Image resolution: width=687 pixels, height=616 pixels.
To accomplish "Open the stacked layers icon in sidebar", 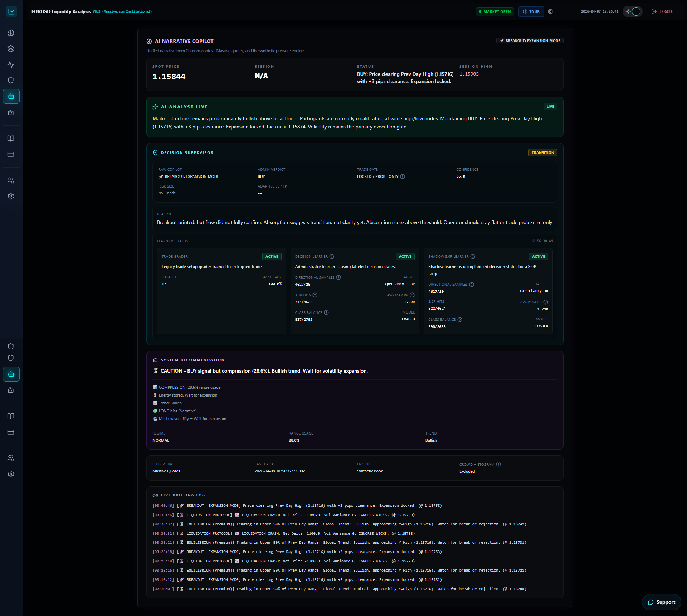I will coord(11,49).
